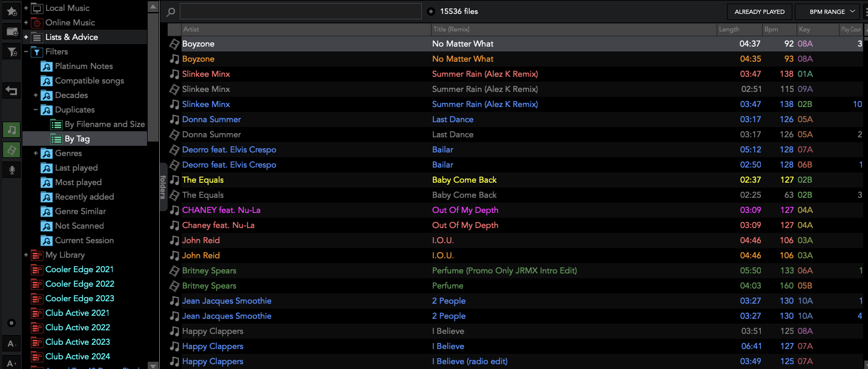Click the folder tree scroll up arrow
Screen dimensions: 868x369
tap(153, 7)
